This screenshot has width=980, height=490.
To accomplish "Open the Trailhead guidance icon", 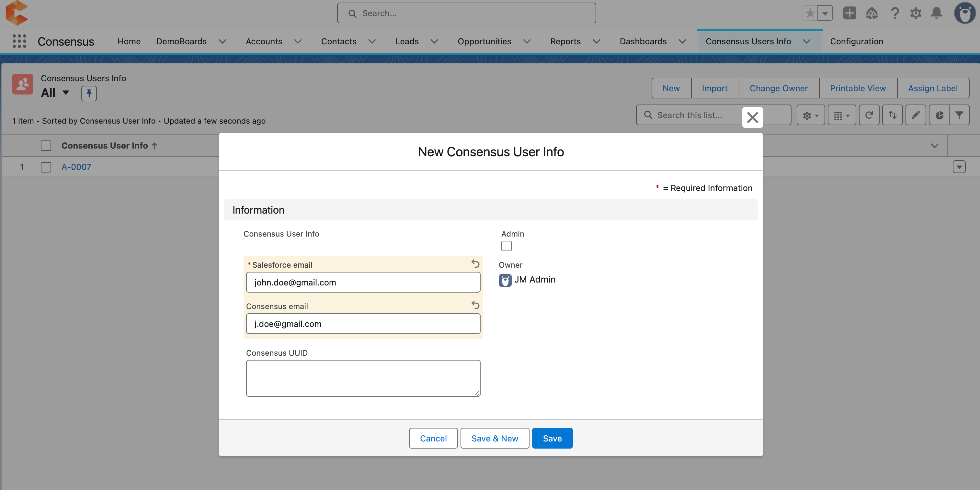I will coord(872,13).
